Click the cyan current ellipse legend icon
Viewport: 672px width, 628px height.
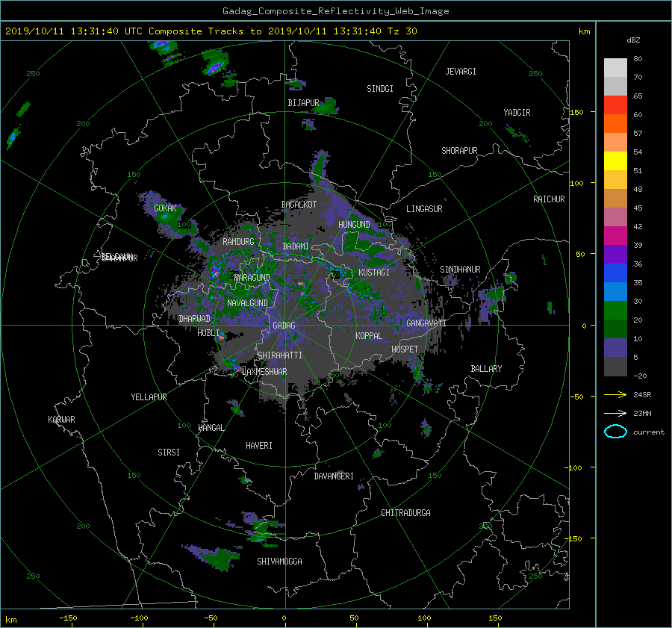615,432
